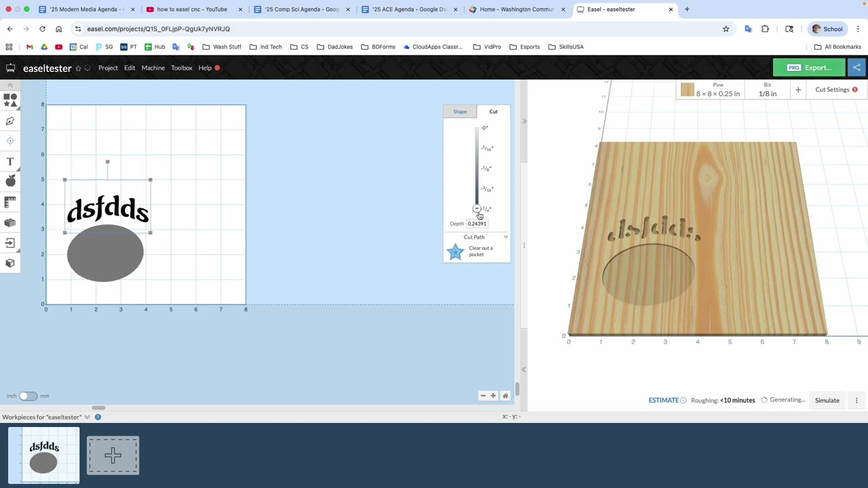Click the gray ellipse shape on canvas

105,253
